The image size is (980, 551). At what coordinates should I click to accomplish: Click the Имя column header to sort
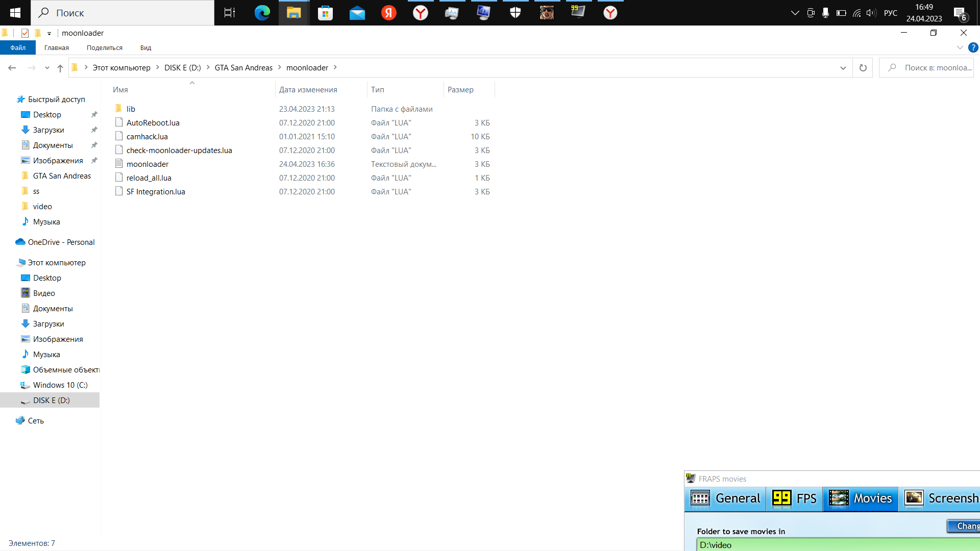pos(120,89)
